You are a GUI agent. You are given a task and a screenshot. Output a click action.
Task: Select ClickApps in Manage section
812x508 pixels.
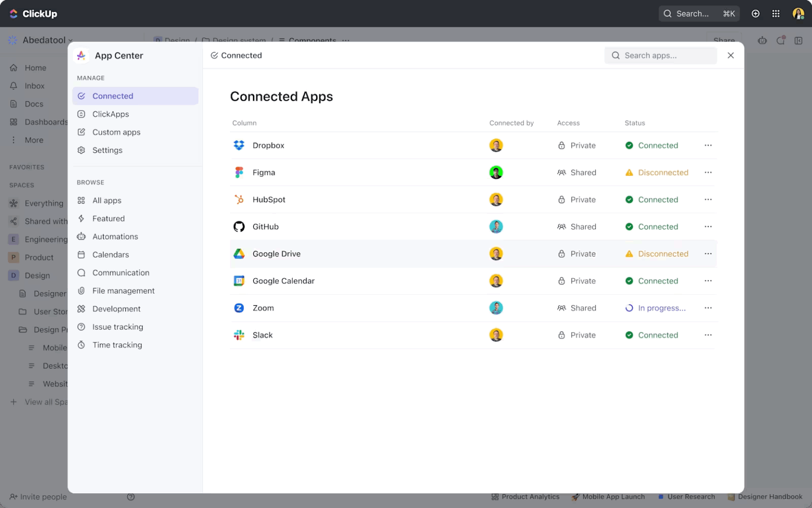[x=110, y=114]
